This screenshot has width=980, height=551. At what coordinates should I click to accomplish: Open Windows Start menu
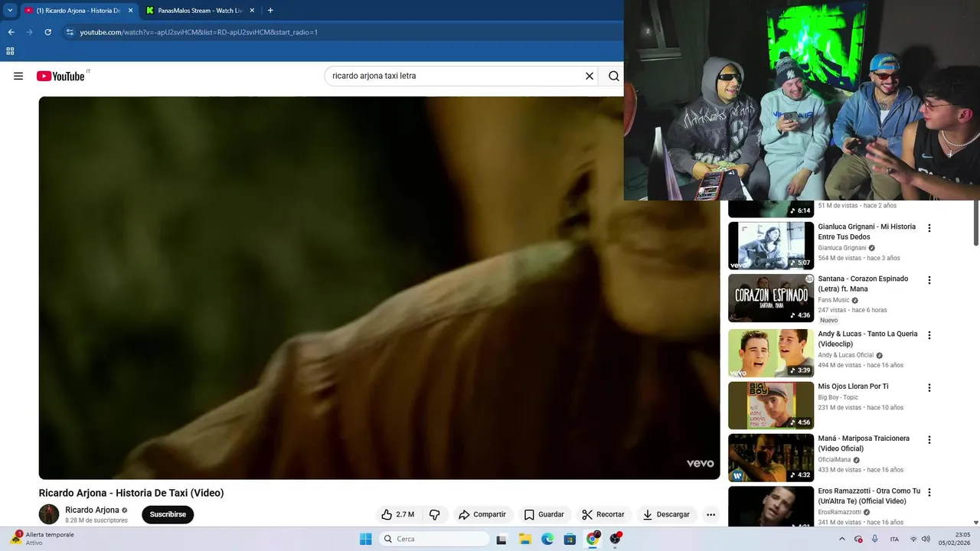(x=365, y=539)
